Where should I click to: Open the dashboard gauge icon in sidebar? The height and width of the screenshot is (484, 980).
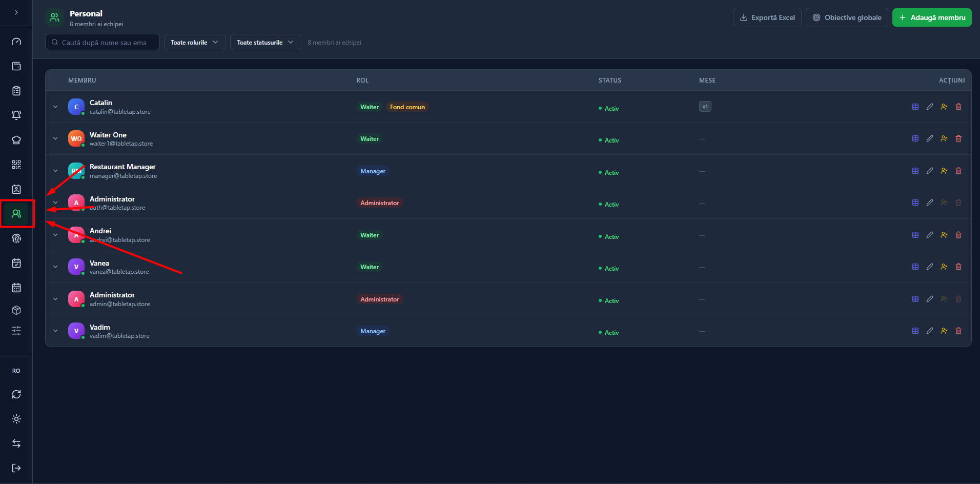(x=16, y=42)
